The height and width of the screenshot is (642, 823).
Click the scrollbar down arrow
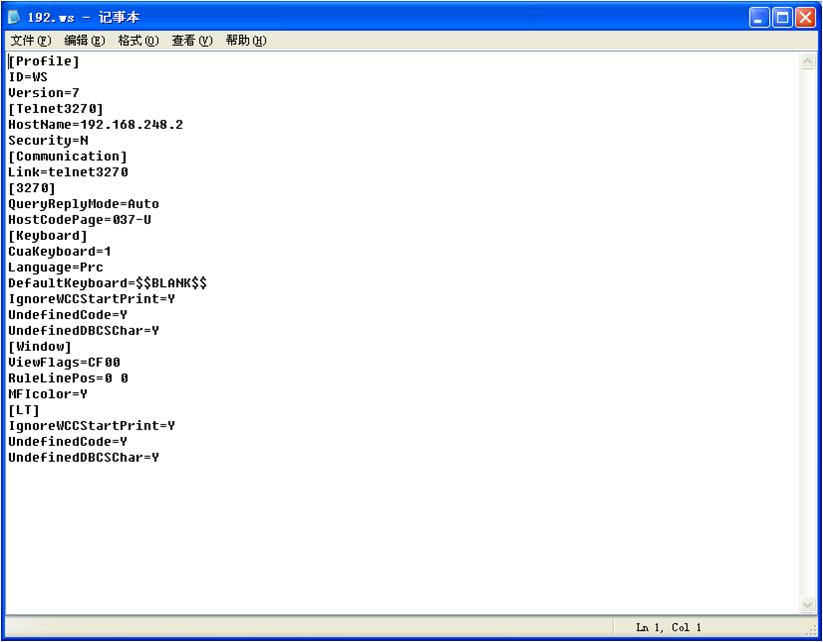(x=807, y=605)
